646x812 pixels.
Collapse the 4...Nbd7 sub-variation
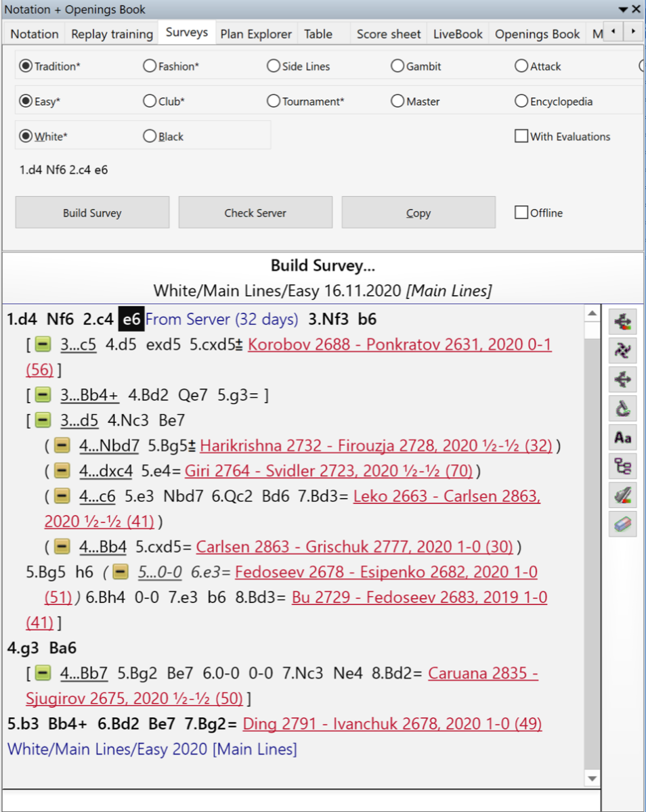tap(61, 446)
